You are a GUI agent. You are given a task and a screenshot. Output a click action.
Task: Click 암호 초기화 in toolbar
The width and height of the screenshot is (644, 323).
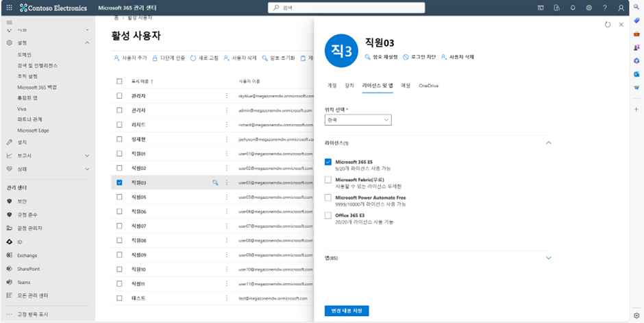[x=278, y=58]
